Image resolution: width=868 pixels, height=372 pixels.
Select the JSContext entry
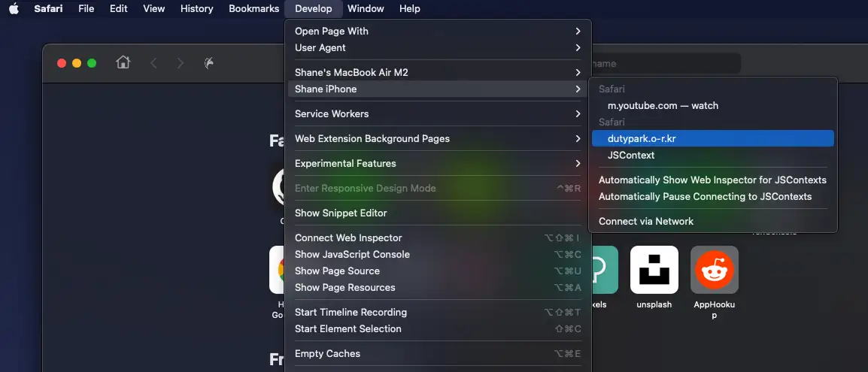coord(713,156)
